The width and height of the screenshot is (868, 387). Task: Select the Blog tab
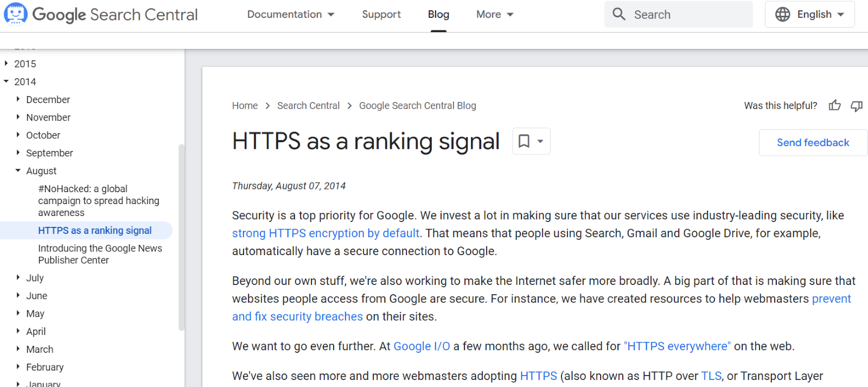(x=438, y=15)
